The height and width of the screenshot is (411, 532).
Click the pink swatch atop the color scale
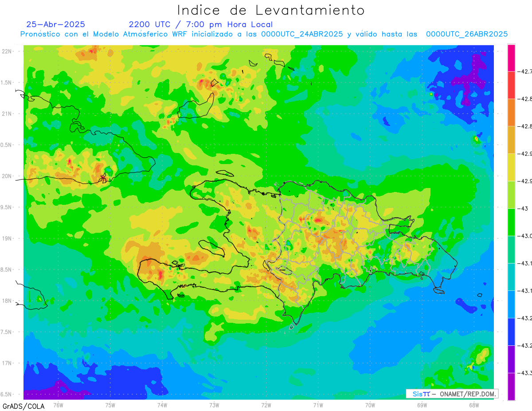(511, 58)
